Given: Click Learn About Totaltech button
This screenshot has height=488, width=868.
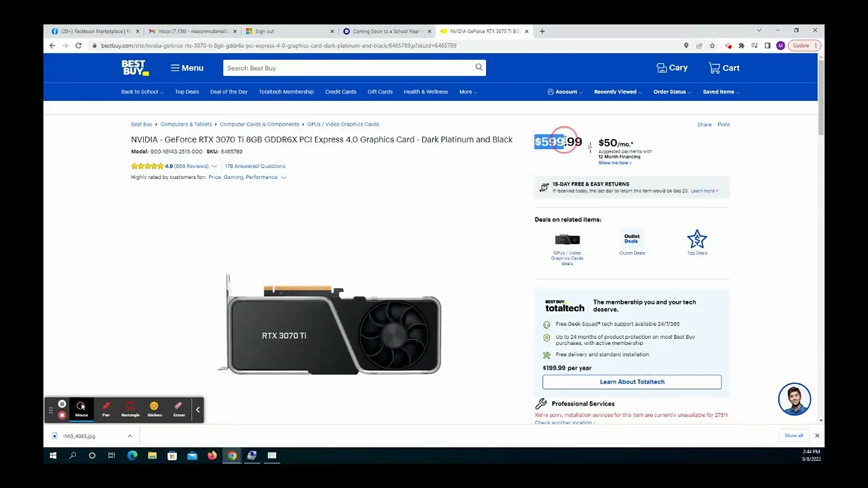Looking at the screenshot, I should 632,382.
